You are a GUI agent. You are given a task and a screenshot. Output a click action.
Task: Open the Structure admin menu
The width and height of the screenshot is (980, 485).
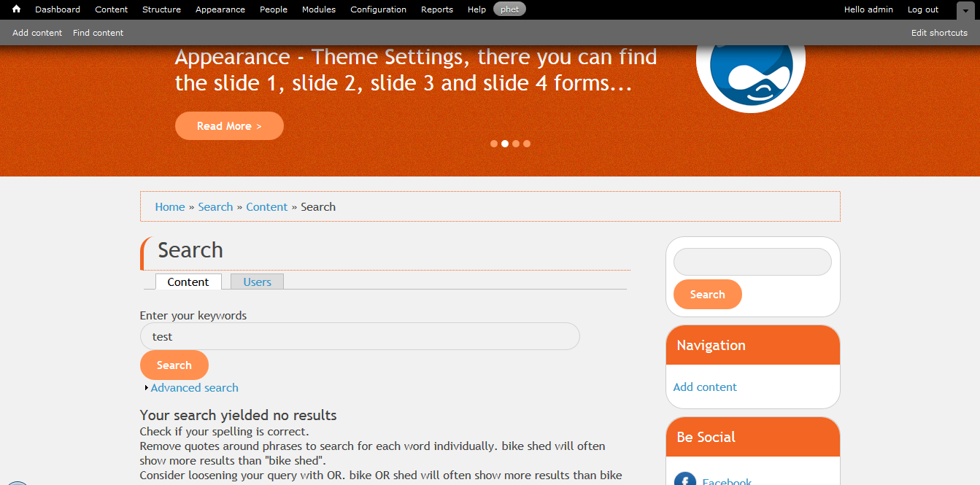(161, 9)
